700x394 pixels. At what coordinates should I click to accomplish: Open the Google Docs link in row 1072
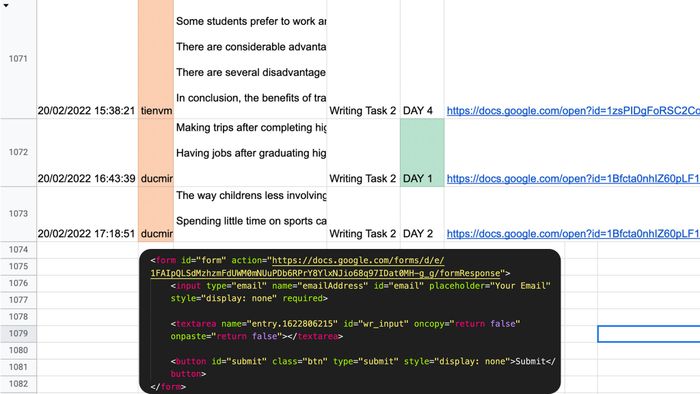tap(573, 179)
